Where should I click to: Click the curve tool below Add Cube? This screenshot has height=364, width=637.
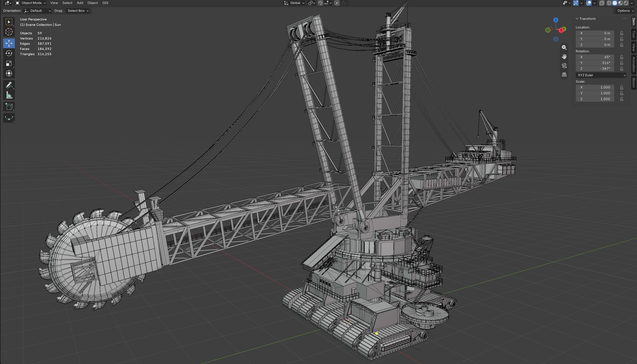click(x=9, y=118)
